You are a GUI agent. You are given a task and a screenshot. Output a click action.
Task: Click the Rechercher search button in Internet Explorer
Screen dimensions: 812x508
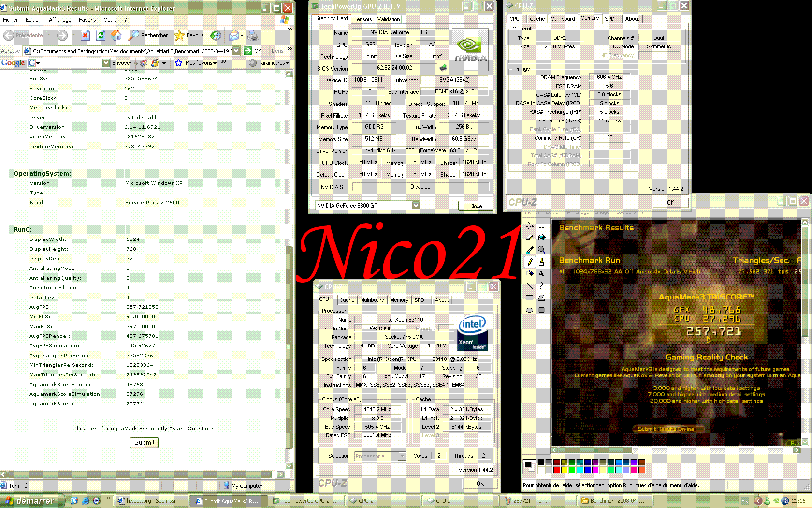148,35
